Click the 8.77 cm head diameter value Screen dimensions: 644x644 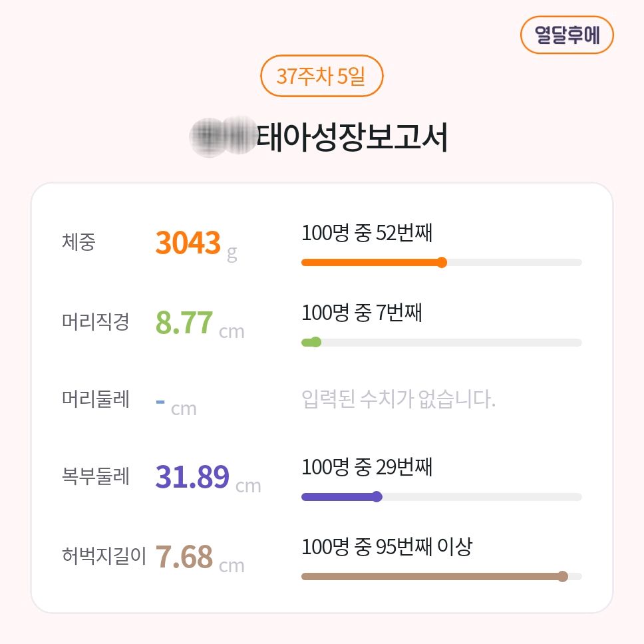tap(200, 323)
